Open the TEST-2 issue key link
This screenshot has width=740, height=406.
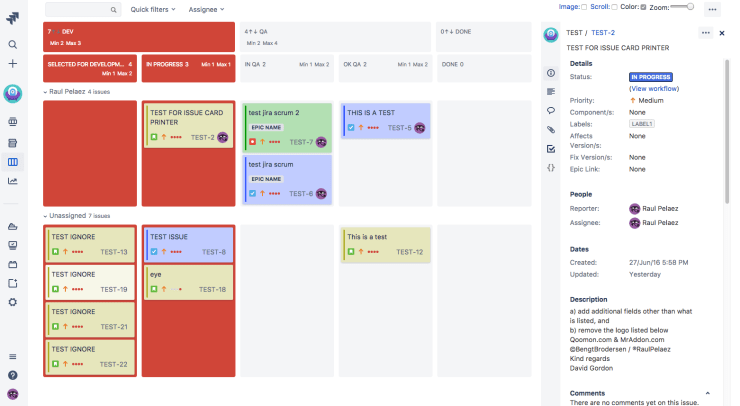tap(602, 33)
